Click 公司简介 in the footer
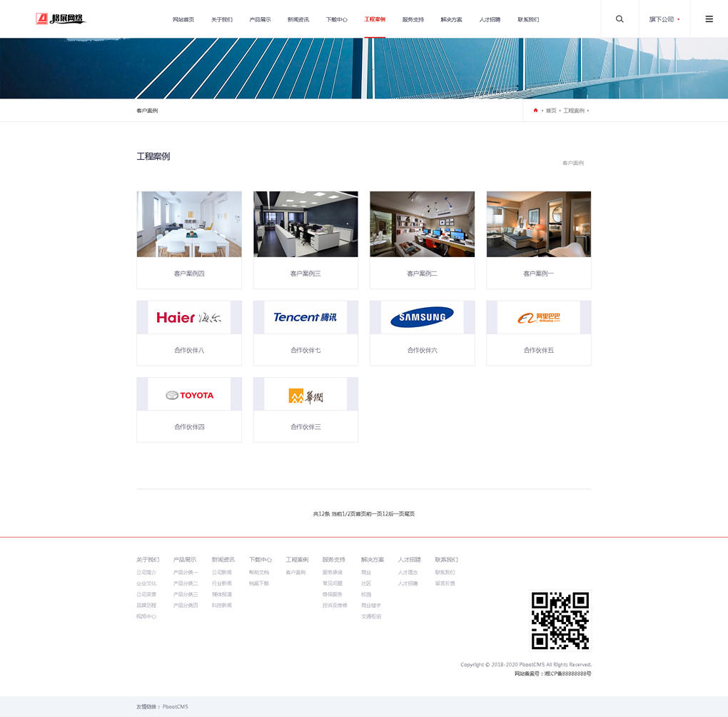 pyautogui.click(x=146, y=572)
